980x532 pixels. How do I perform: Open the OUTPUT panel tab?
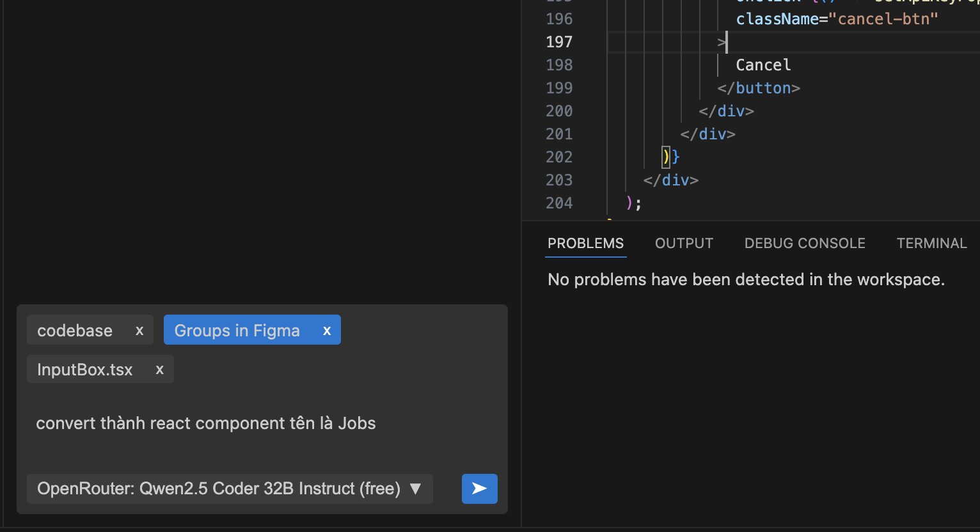coord(684,244)
